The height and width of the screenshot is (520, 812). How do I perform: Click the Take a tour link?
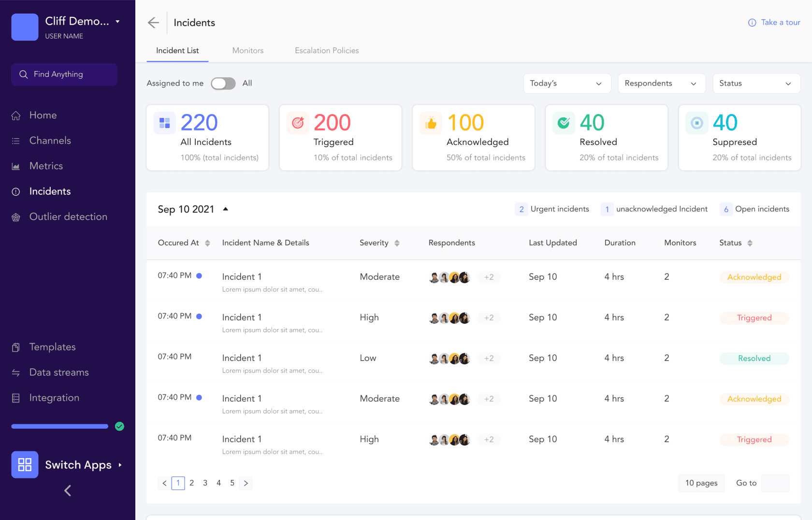click(781, 23)
